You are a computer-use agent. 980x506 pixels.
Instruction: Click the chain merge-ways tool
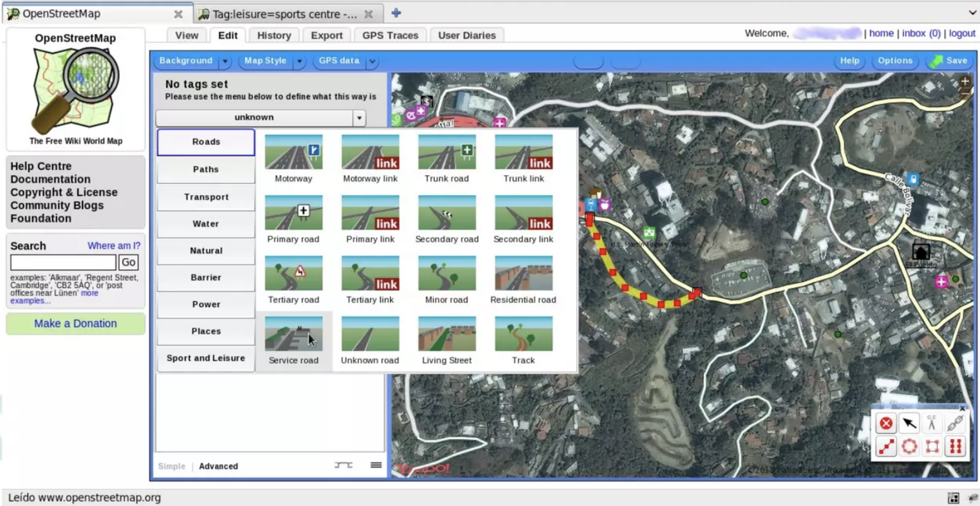point(955,423)
